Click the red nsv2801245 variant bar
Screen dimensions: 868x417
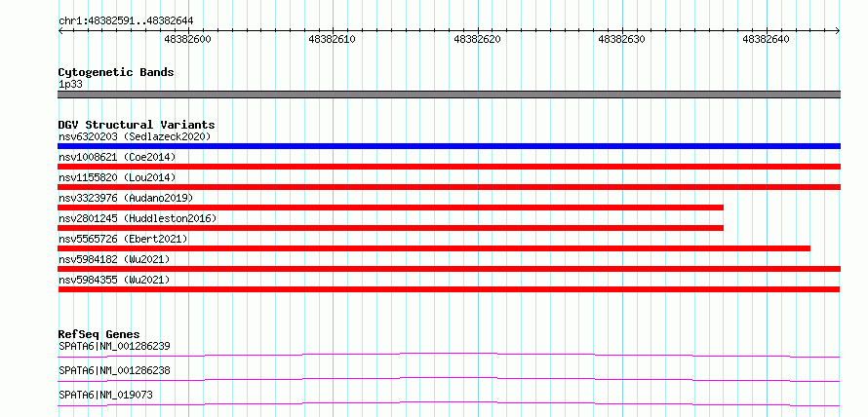[x=391, y=228]
